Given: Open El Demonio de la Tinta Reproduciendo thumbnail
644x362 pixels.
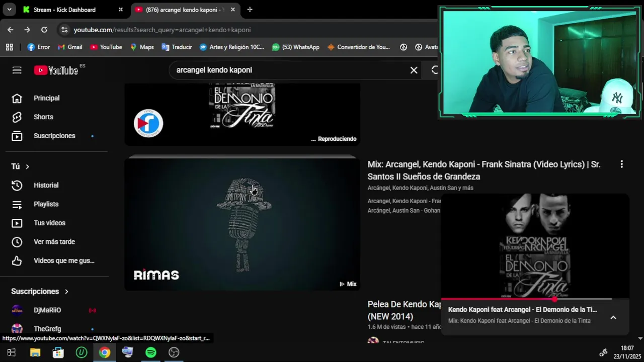Looking at the screenshot, I should click(243, 115).
